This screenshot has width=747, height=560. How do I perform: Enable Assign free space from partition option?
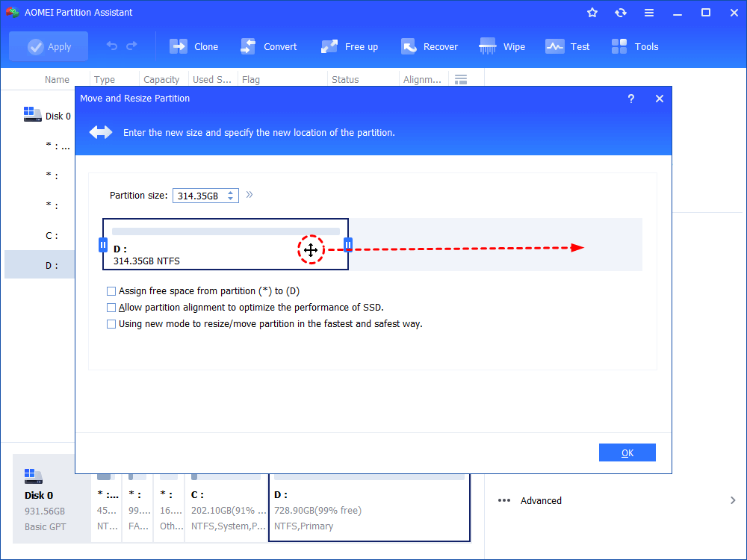(111, 291)
